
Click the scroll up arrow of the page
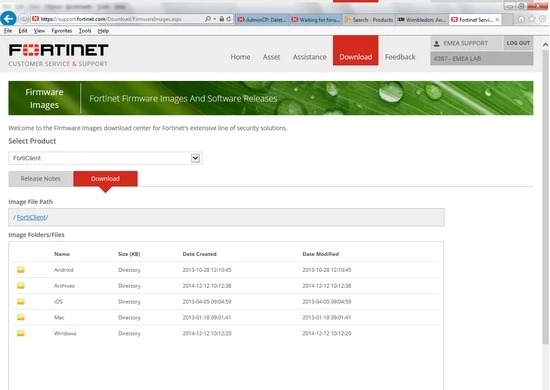point(545,45)
